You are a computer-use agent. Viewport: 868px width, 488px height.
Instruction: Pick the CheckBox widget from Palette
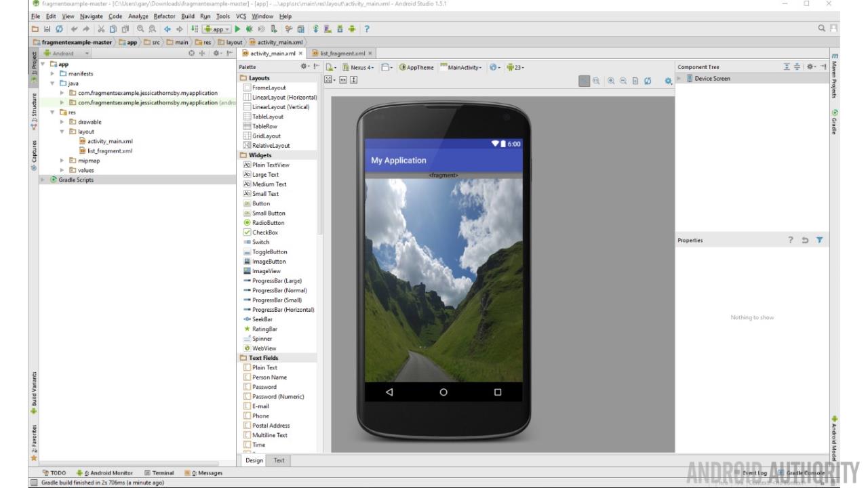260,232
